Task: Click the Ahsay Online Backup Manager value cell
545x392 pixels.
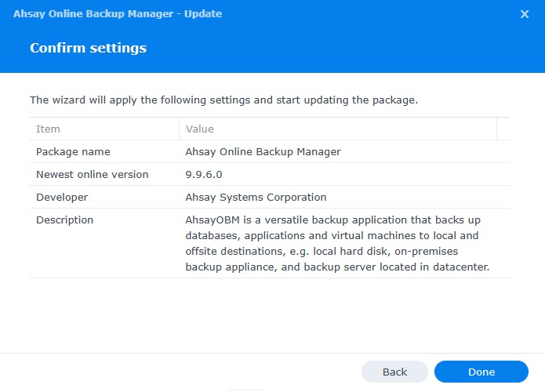Action: (263, 151)
